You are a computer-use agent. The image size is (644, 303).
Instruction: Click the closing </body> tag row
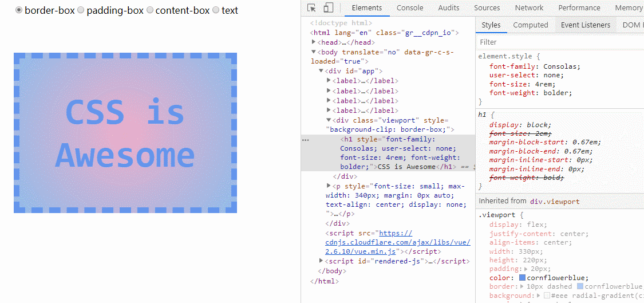(332, 271)
